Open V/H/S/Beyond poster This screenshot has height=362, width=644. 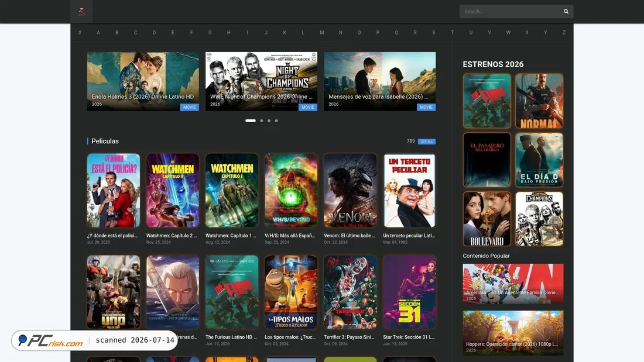[x=291, y=191]
